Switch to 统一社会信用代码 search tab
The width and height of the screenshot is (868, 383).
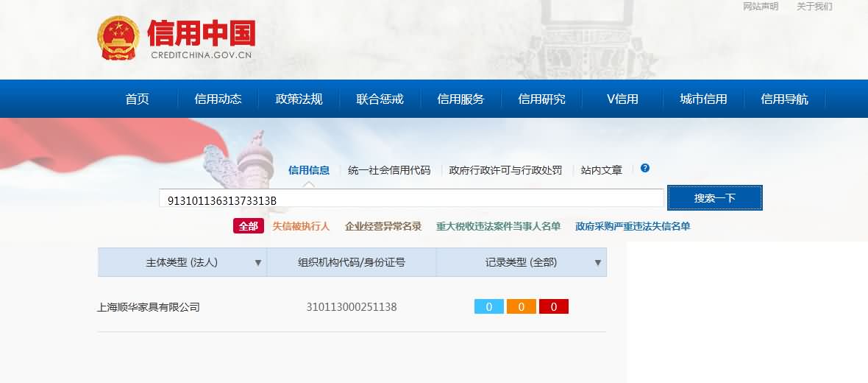point(389,170)
